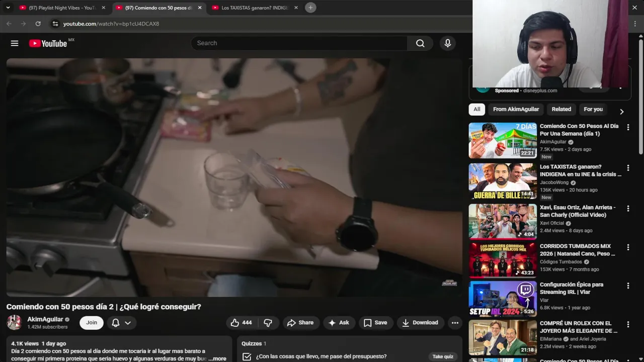Screen dimensions: 644x362
Task: Reload the page with browser refresh icon
Action: click(38, 24)
